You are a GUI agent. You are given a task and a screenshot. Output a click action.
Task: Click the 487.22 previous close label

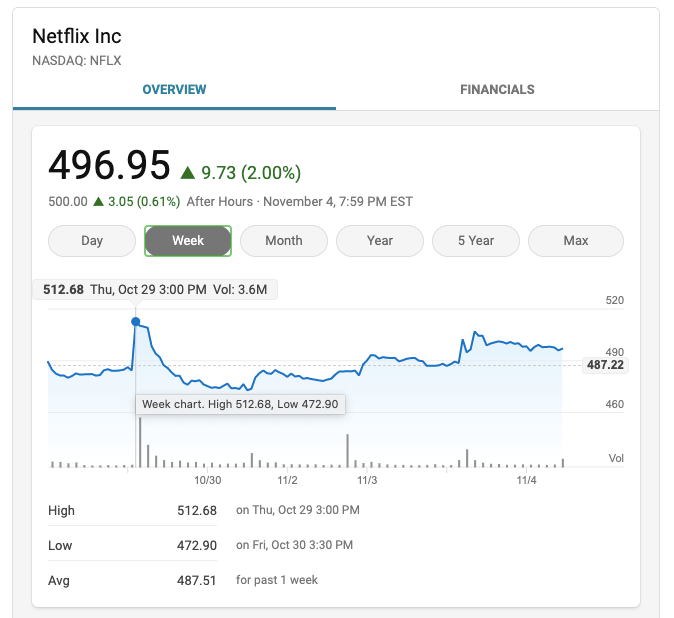coord(605,366)
